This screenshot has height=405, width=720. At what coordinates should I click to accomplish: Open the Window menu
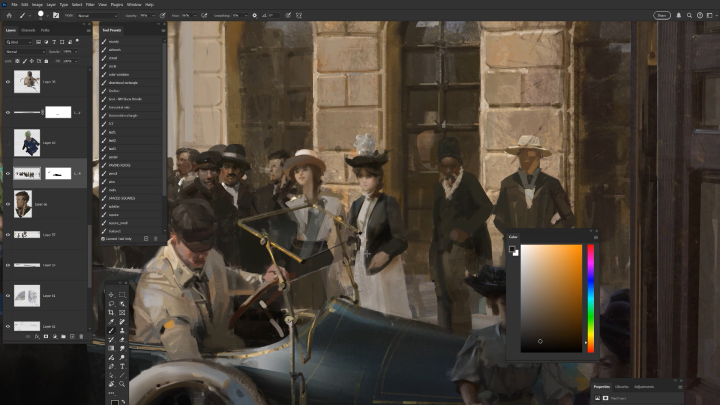pyautogui.click(x=134, y=5)
